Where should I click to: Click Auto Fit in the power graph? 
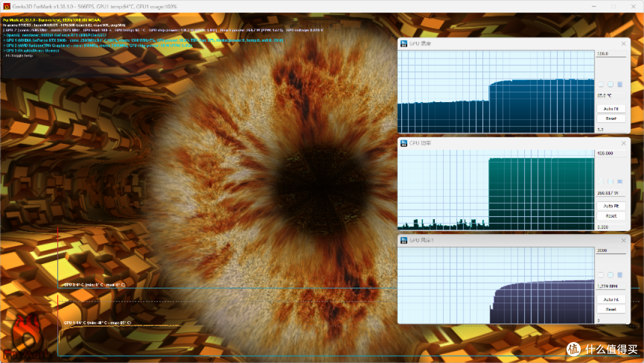(611, 205)
